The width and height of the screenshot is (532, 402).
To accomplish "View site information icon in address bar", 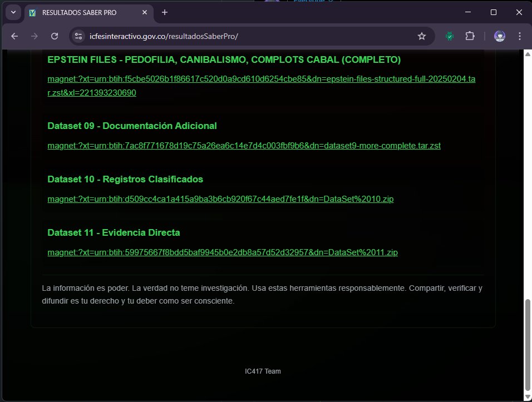I will (x=78, y=36).
